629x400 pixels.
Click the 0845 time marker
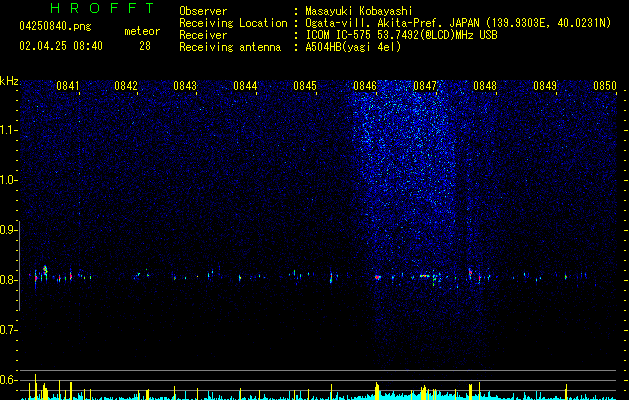305,86
